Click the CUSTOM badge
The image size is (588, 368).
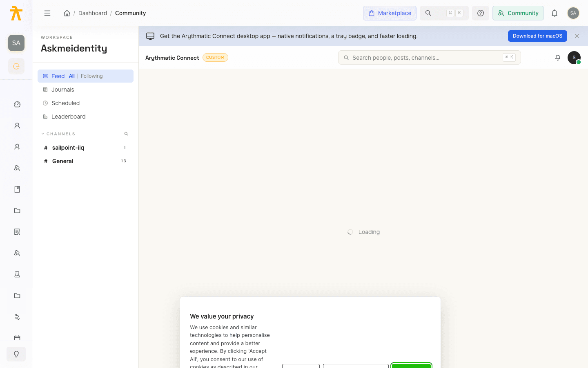click(x=215, y=58)
